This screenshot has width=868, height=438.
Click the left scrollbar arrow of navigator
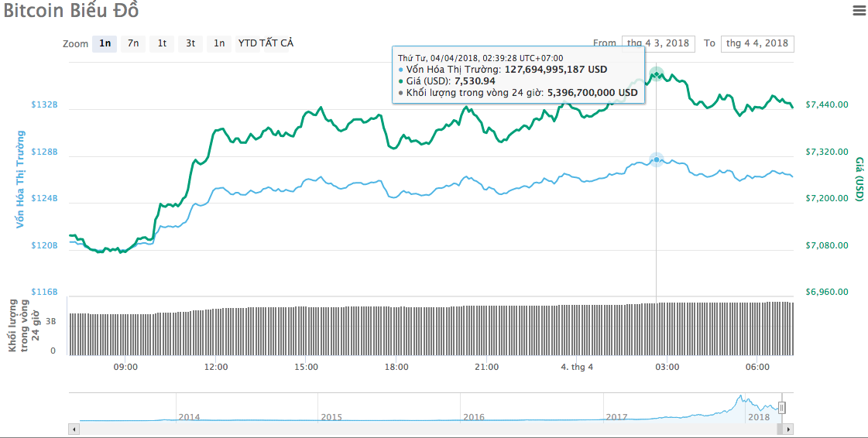[74, 429]
